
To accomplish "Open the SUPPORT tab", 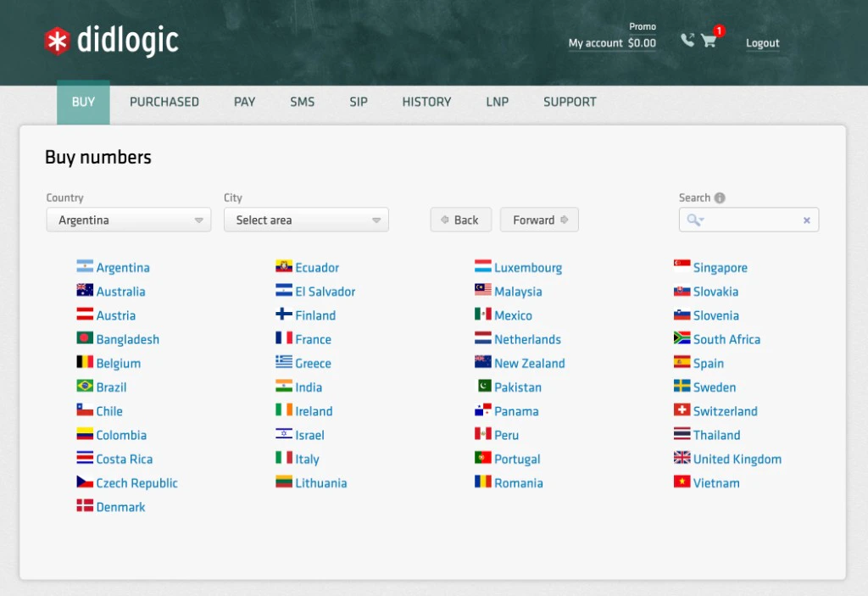I will click(x=570, y=102).
